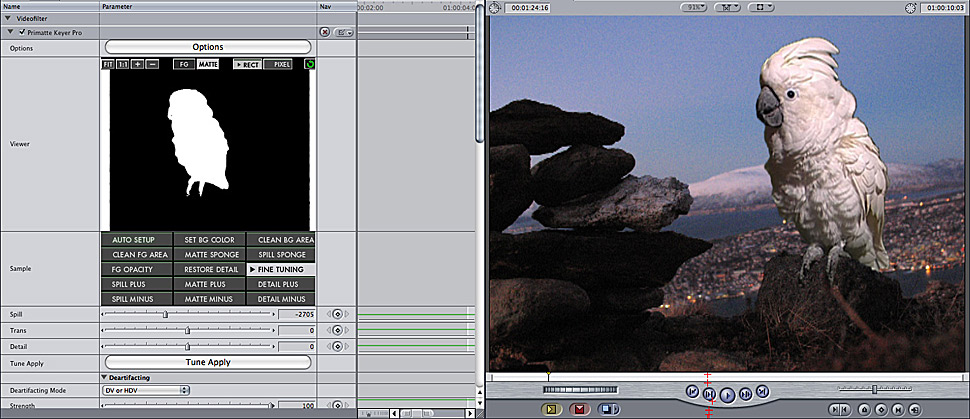Add a keyframe for the Detail parameter
The height and width of the screenshot is (419, 970).
[337, 346]
